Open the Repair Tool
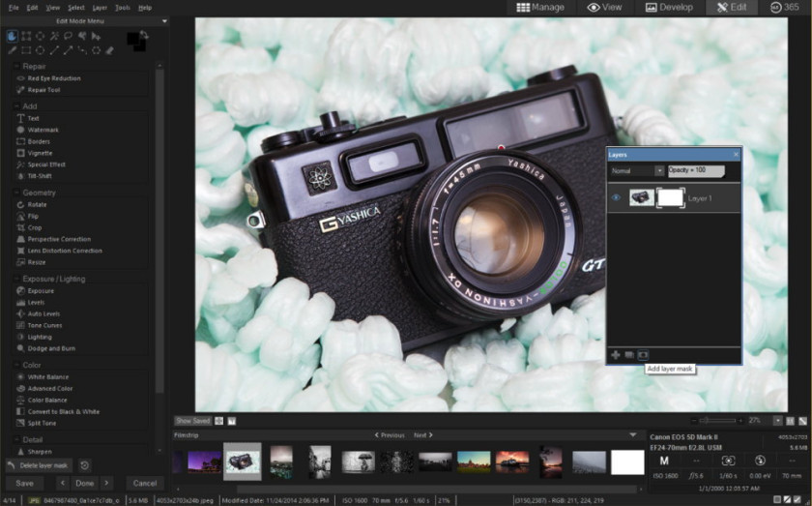The height and width of the screenshot is (506, 812). 44,90
